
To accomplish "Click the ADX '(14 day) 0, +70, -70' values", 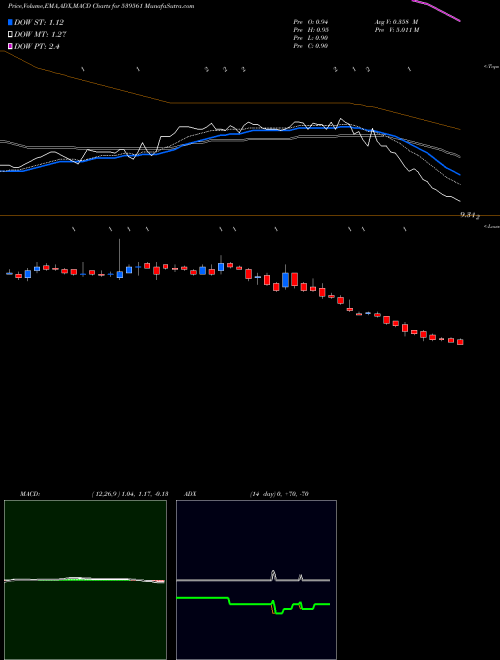I will pos(279,494).
